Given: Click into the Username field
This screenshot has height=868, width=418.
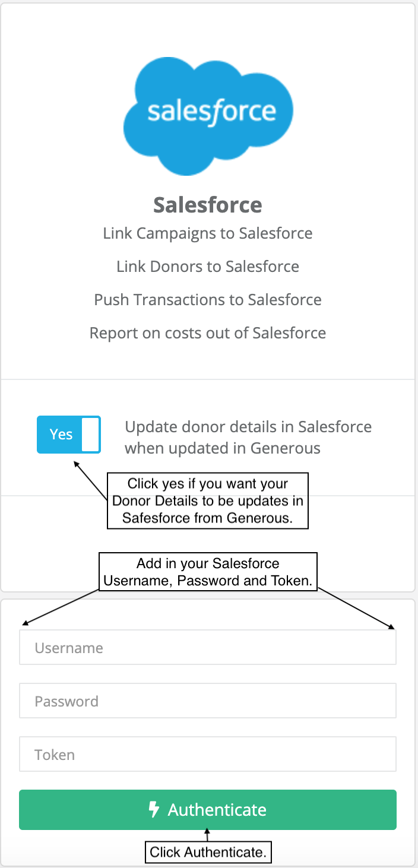Looking at the screenshot, I should [x=208, y=647].
